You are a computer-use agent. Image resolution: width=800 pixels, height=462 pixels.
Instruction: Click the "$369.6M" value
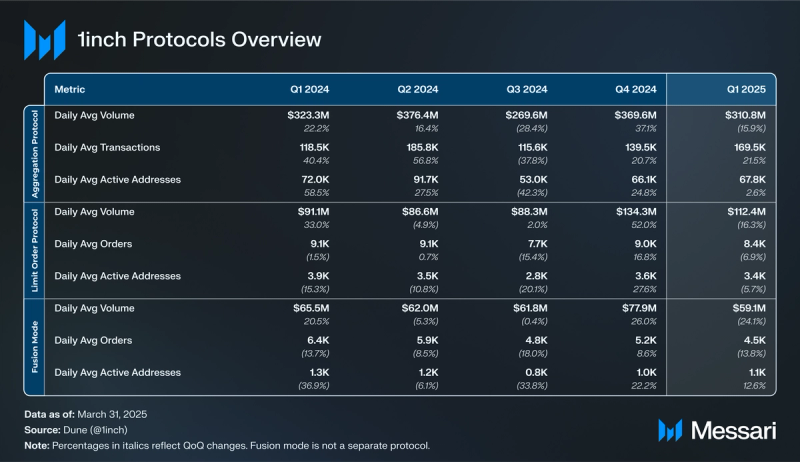click(x=635, y=115)
